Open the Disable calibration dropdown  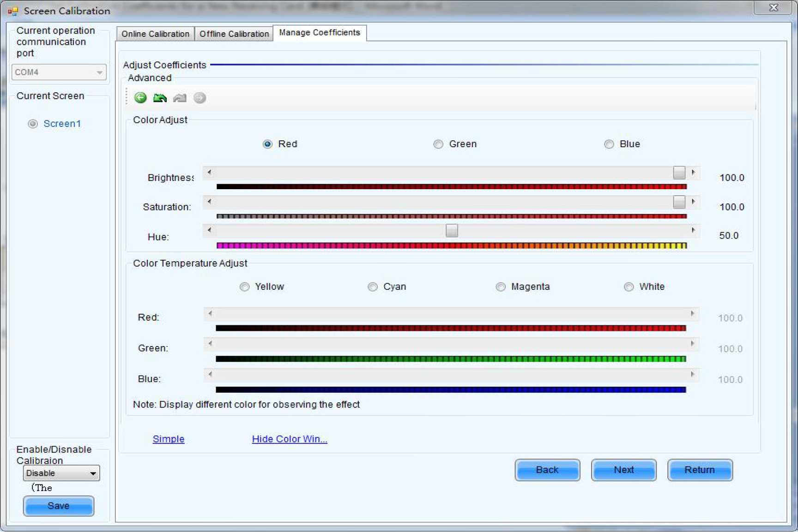(61, 473)
